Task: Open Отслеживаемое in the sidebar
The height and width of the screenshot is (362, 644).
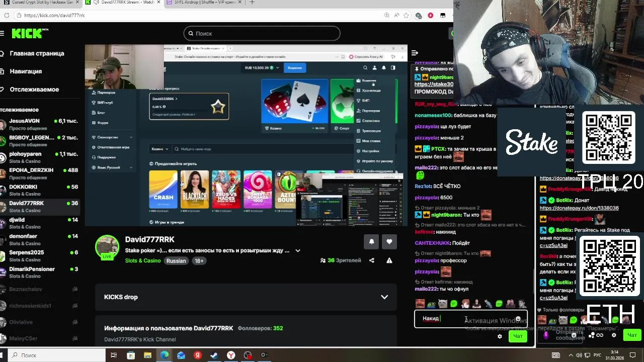Action: (34, 89)
